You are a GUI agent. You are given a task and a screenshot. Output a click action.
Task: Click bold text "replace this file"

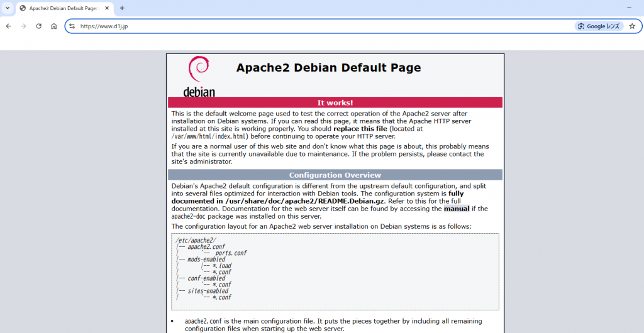(x=360, y=129)
